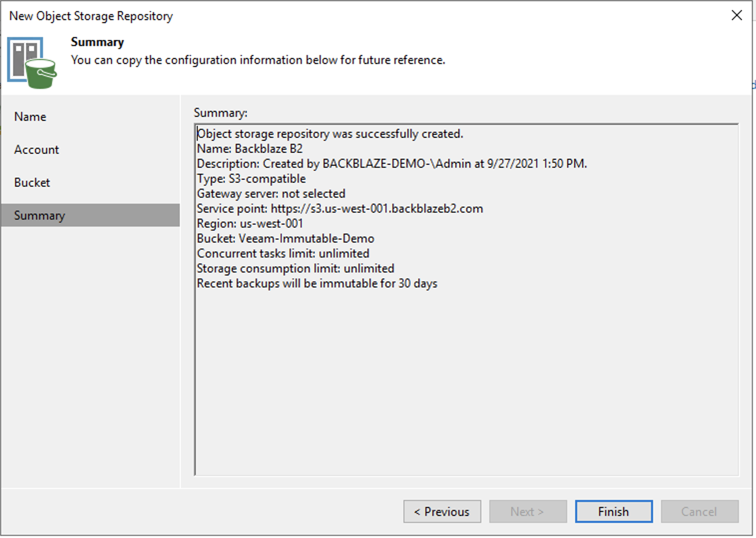Click the 'Object storage repository was successfully created' line
Screen dimensions: 756x538
[330, 134]
